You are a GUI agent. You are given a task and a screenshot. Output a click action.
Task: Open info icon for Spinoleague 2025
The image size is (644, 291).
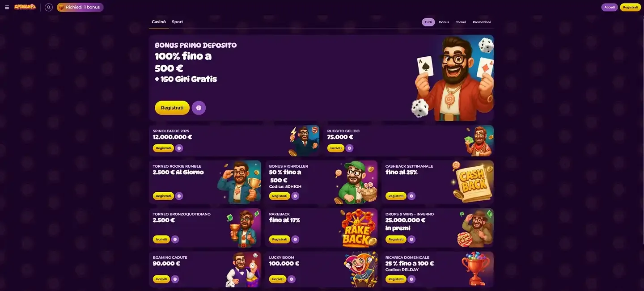179,148
